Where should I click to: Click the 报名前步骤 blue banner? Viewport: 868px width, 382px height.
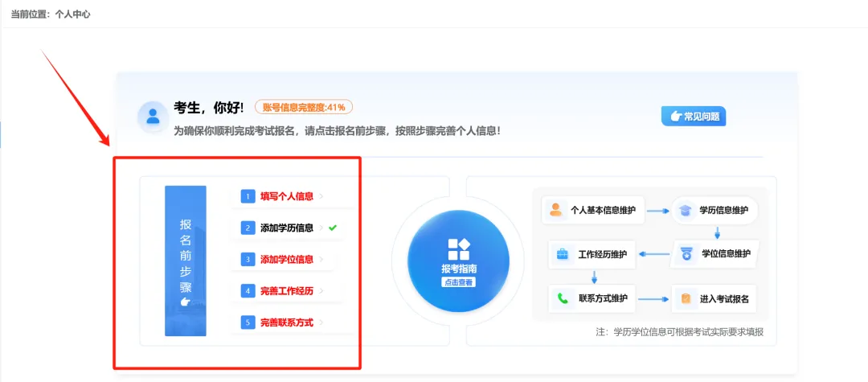pos(186,261)
